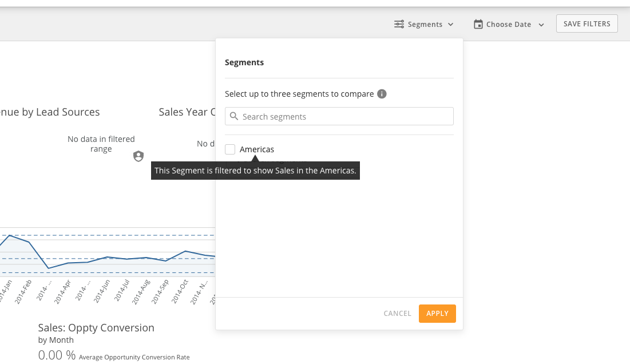630x364 pixels.
Task: Click the Segments filter sliders icon
Action: [399, 24]
